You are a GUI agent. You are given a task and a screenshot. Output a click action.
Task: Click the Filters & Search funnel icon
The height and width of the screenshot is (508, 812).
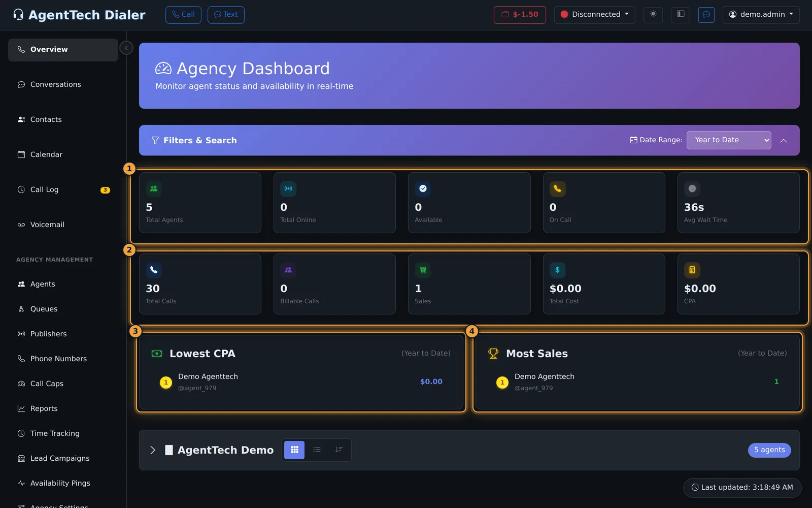(155, 140)
